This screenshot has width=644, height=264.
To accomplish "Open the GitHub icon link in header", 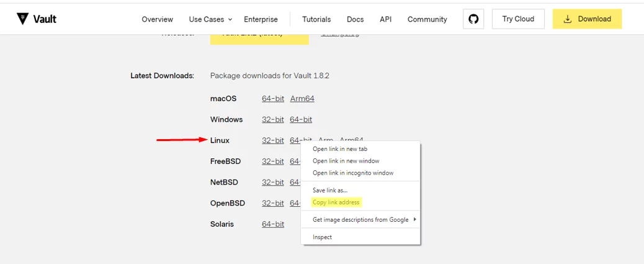I will click(x=473, y=19).
